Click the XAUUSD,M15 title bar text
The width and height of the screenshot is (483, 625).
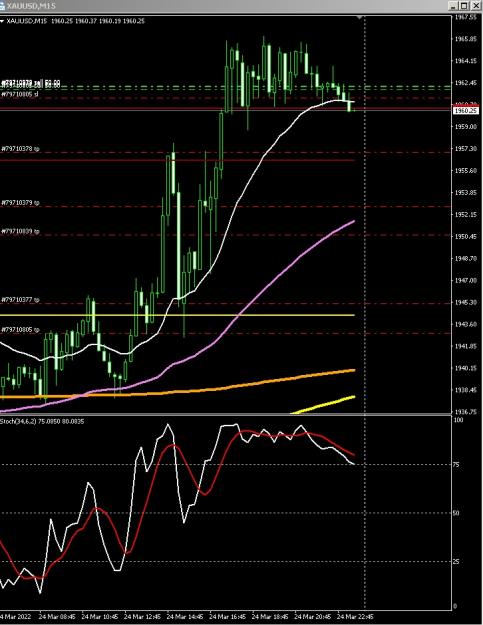click(x=31, y=6)
